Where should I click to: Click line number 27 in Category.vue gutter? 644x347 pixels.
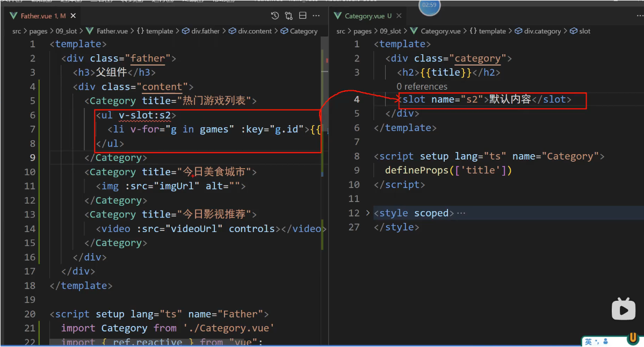coord(353,227)
